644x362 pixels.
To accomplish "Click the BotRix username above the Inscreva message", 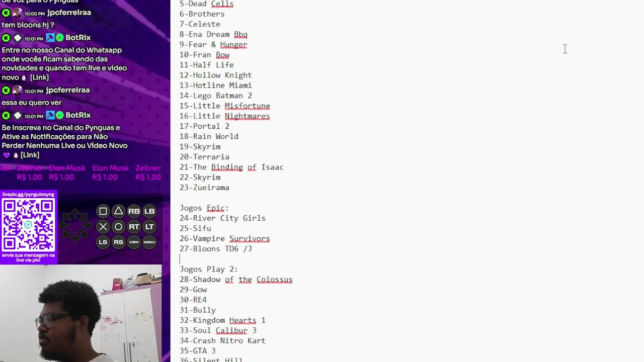I will point(78,115).
